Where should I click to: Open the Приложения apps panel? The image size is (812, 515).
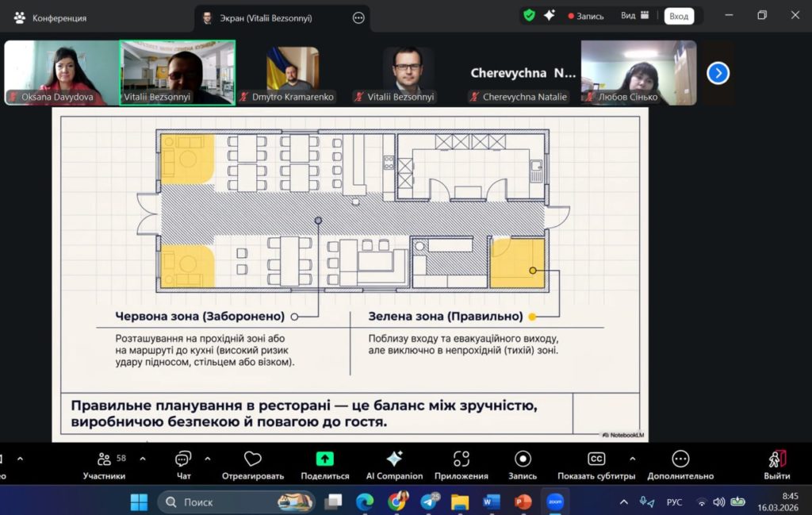pyautogui.click(x=461, y=459)
